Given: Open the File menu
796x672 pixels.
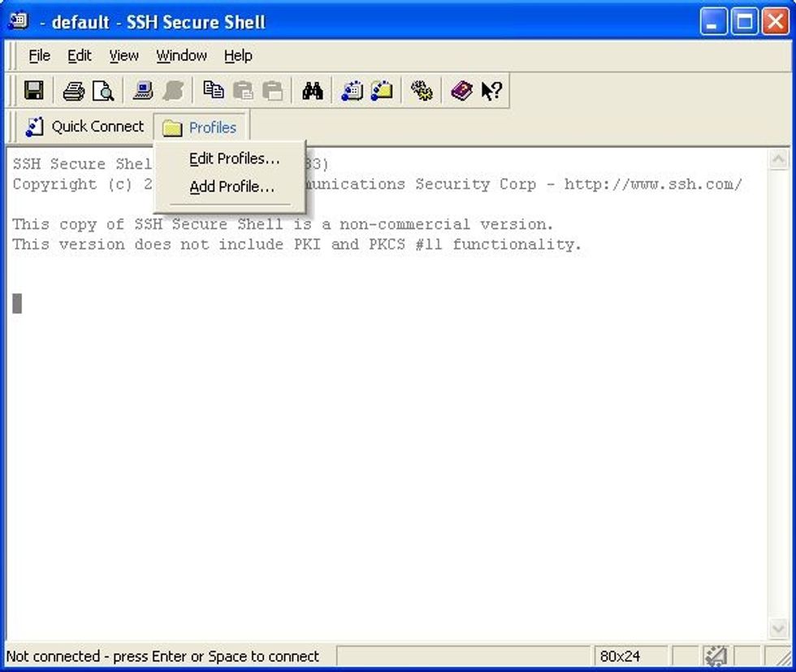Looking at the screenshot, I should tap(39, 56).
